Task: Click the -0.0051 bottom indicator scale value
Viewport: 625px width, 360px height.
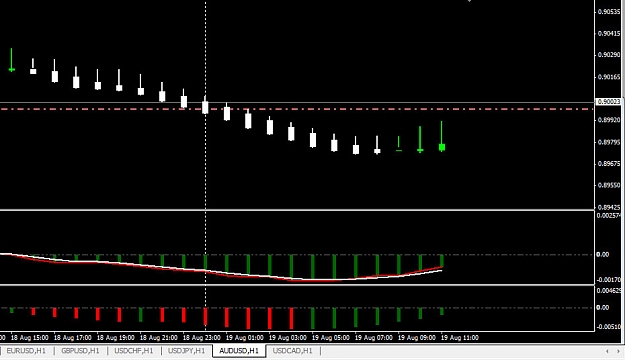Action: coord(609,327)
